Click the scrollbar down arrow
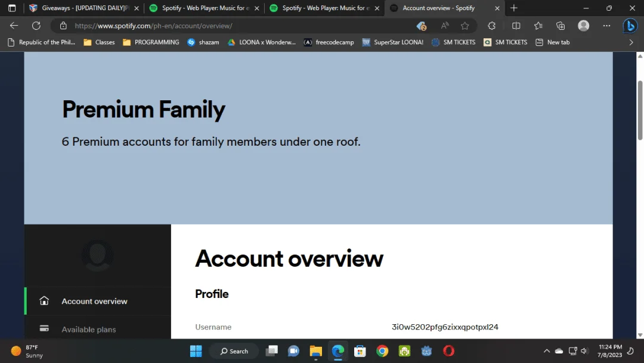Screen dimensions: 644x363 pos(640,334)
